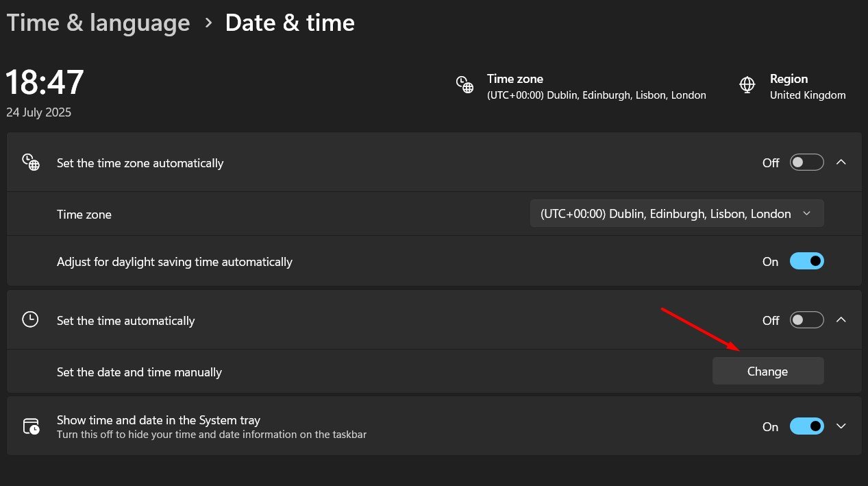Click the Region United Kingdom header entry
The image size is (868, 486).
(x=793, y=86)
